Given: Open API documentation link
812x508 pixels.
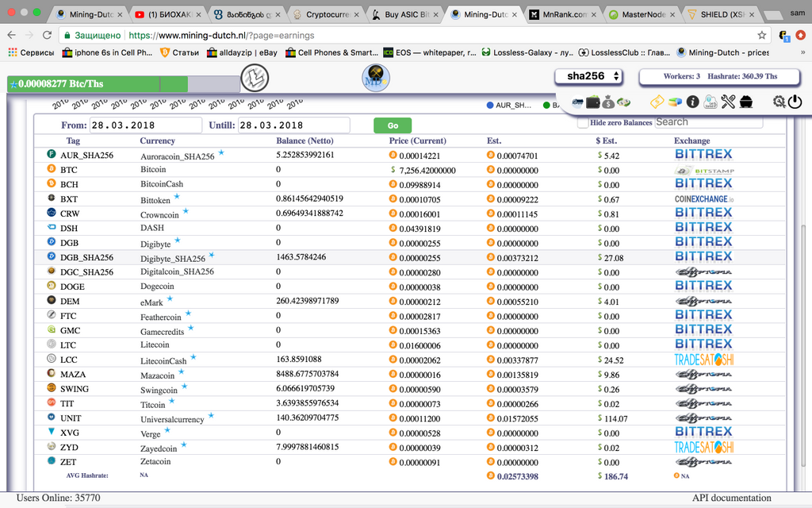Looking at the screenshot, I should (732, 498).
